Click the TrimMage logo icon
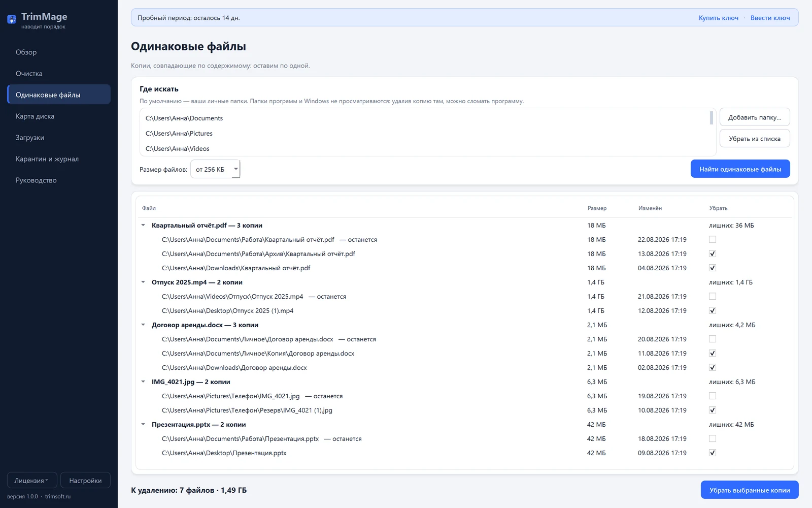This screenshot has width=812, height=508. (x=12, y=20)
